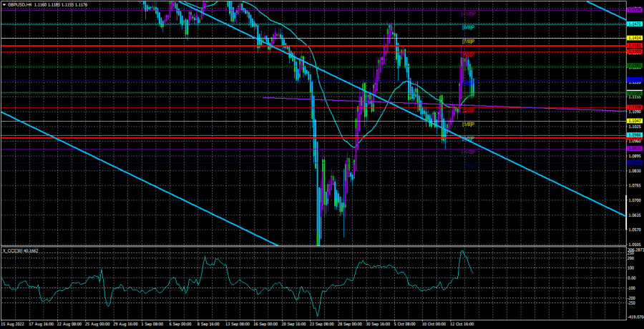The height and width of the screenshot is (329, 644).
Task: Click the 1.1475 cyan price tag
Action: pyautogui.click(x=634, y=24)
